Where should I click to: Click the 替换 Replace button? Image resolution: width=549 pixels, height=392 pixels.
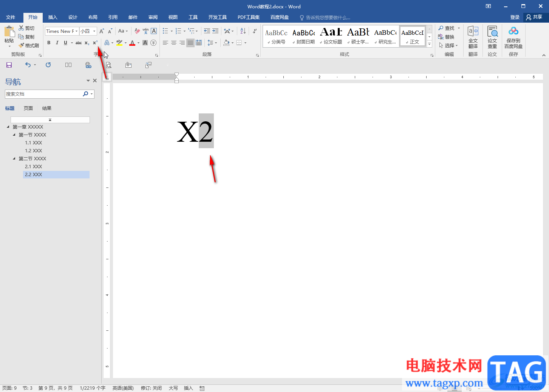point(446,37)
